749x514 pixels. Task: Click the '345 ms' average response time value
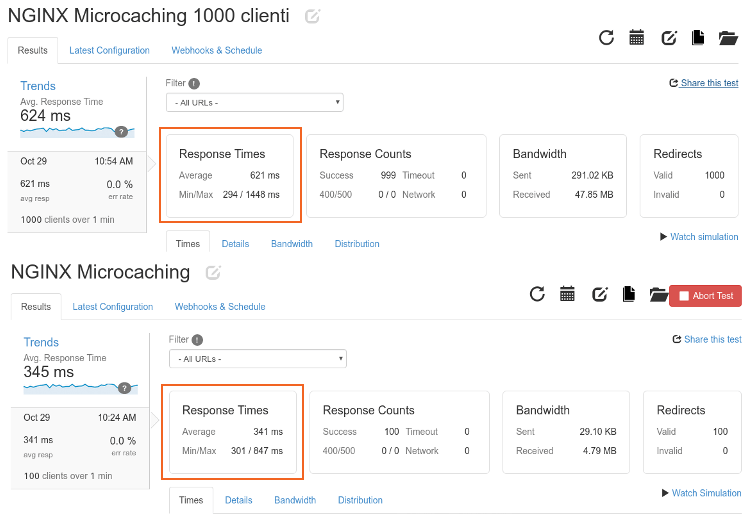pos(49,372)
